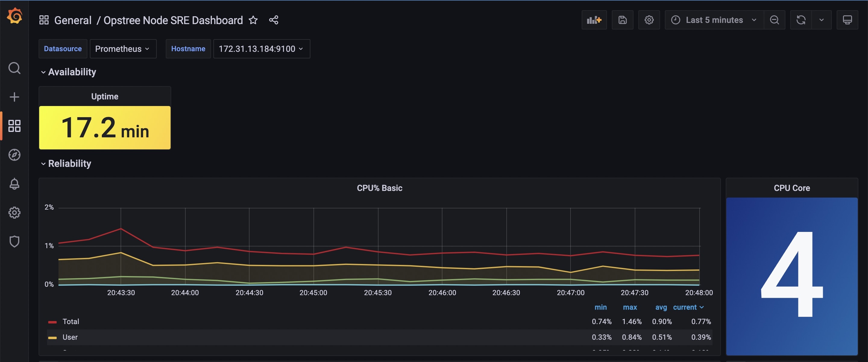Open the Hostname 172.31.13.184:9100 dropdown
Image resolution: width=868 pixels, height=362 pixels.
pyautogui.click(x=261, y=49)
